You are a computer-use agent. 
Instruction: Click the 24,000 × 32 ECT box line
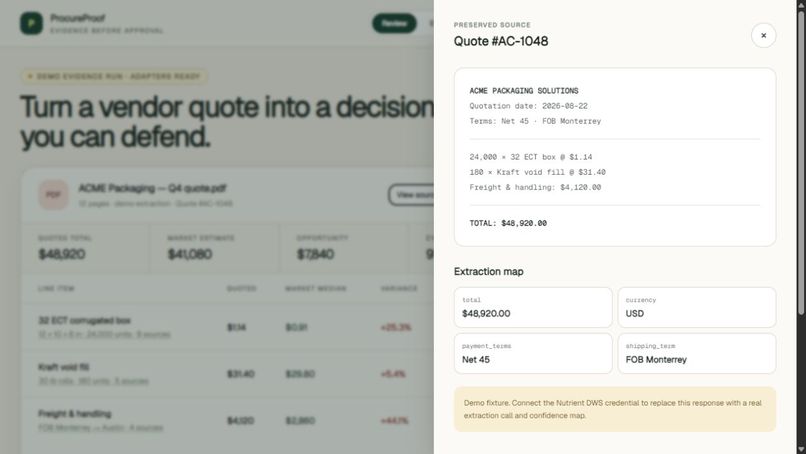tap(530, 157)
